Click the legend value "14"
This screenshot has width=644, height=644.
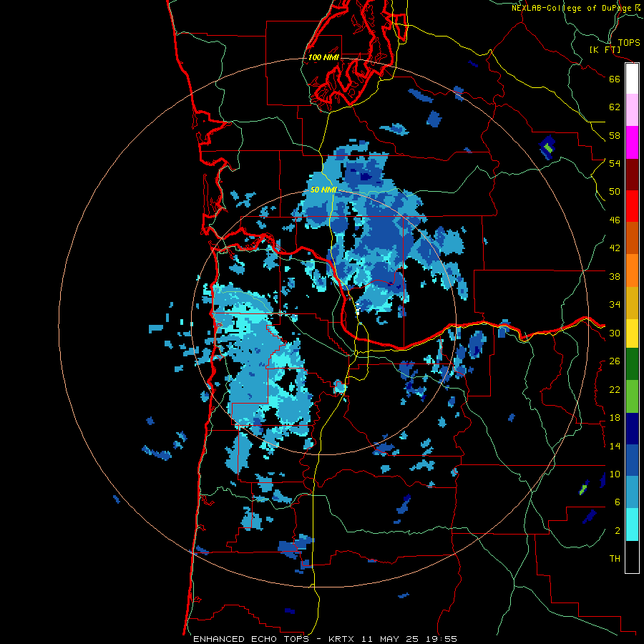click(615, 446)
